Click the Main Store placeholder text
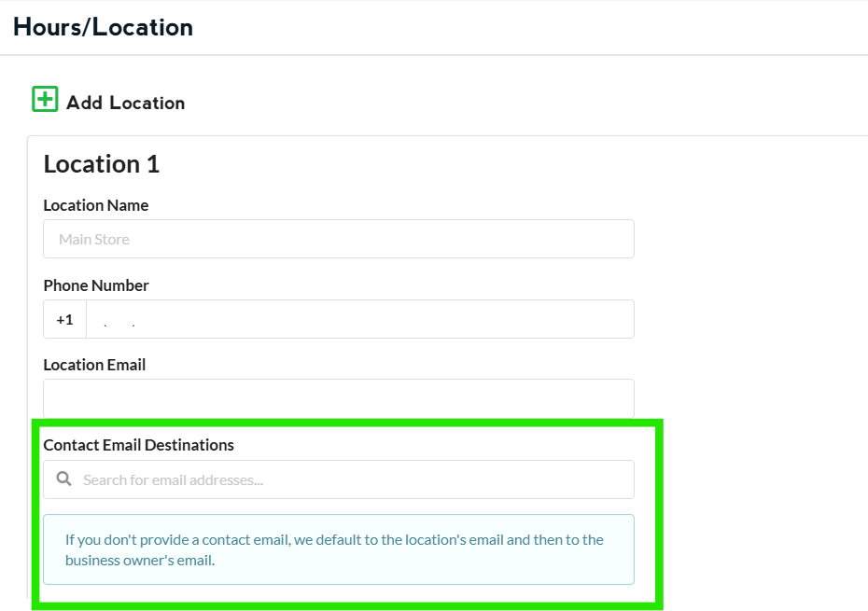Image resolution: width=868 pixels, height=611 pixels. [x=94, y=240]
